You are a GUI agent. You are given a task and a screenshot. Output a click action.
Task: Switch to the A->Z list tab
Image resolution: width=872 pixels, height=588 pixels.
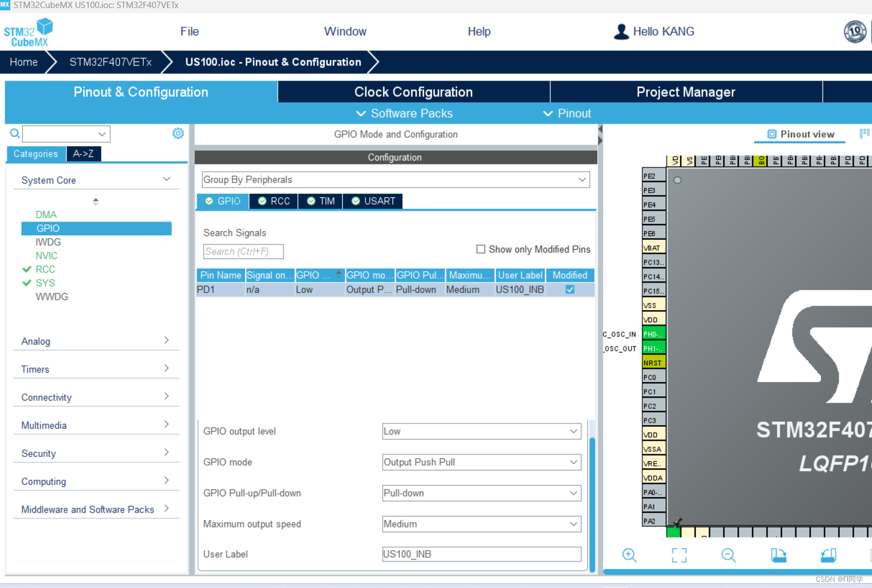click(x=83, y=154)
